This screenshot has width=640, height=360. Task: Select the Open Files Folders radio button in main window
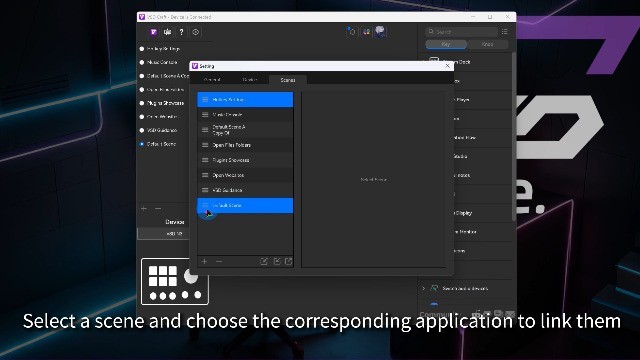point(142,89)
